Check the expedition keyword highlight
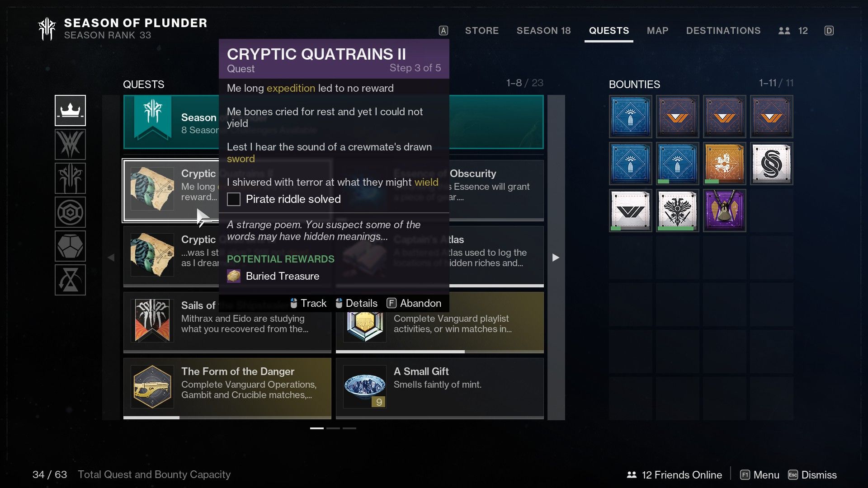The image size is (868, 488). pyautogui.click(x=290, y=88)
